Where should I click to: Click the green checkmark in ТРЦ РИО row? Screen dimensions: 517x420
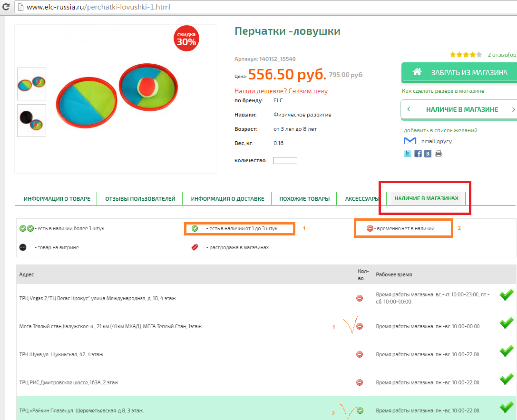[x=507, y=379]
